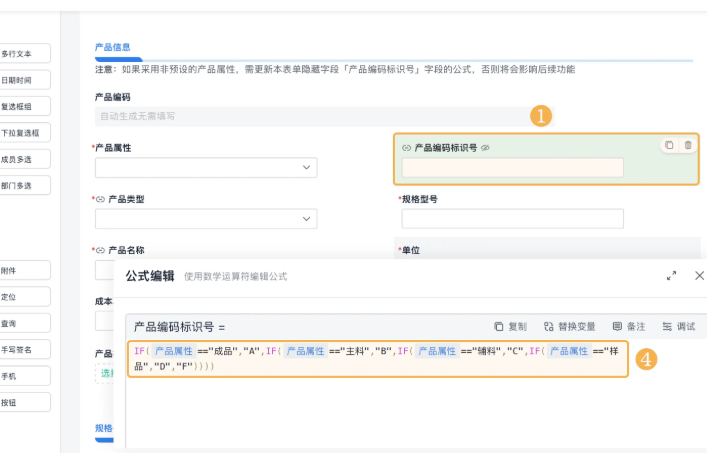Select the 成员多选 widget in sidebar
707x453 pixels.
click(25, 159)
